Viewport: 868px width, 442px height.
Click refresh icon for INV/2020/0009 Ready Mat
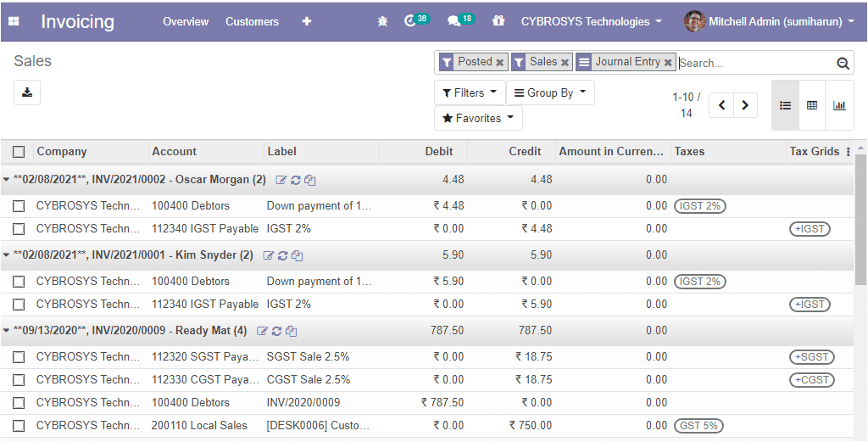pyautogui.click(x=277, y=331)
